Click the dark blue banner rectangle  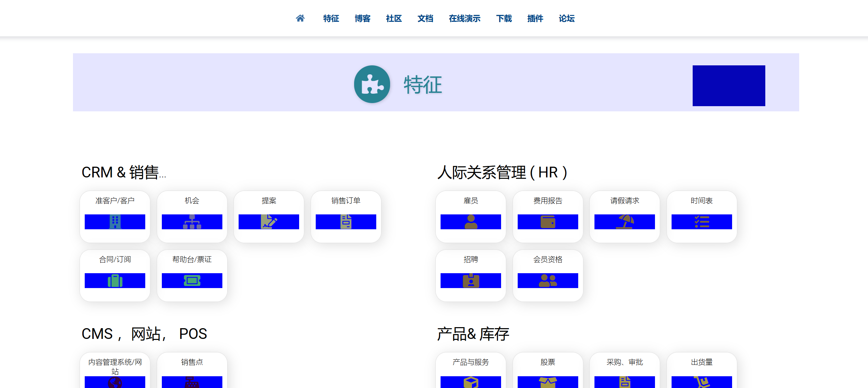pyautogui.click(x=729, y=85)
